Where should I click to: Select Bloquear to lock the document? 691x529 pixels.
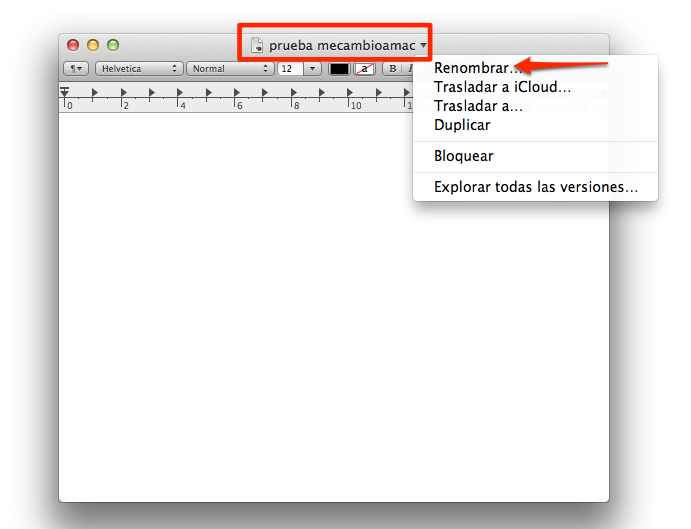(463, 156)
